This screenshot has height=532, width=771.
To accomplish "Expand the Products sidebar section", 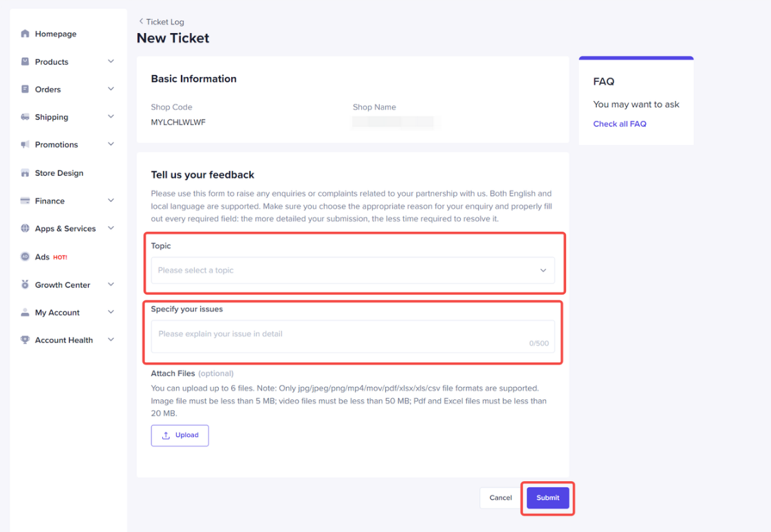I will coord(110,61).
